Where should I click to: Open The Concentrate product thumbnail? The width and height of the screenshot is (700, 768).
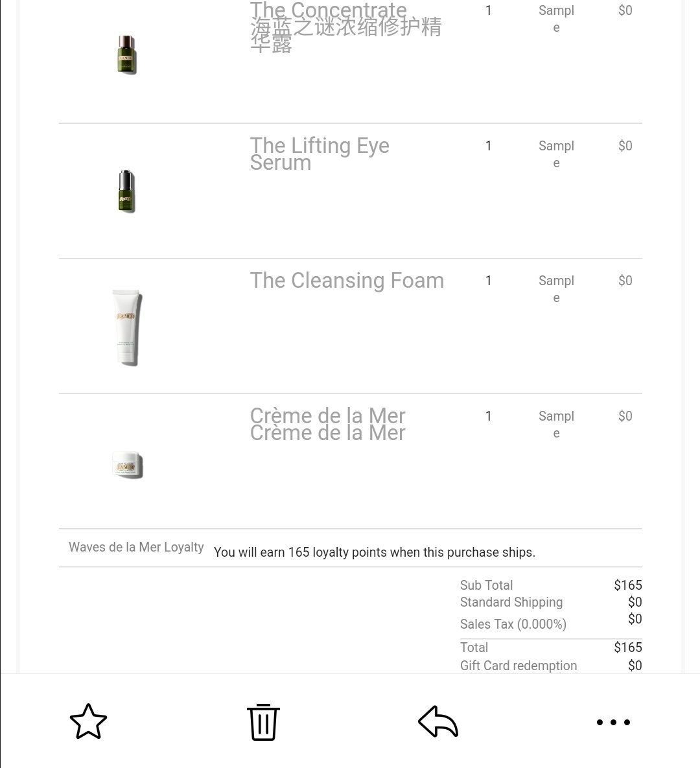tap(127, 54)
